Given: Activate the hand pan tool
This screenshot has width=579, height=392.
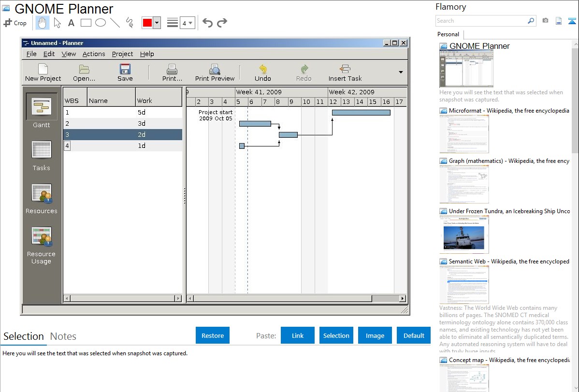Looking at the screenshot, I should coord(42,23).
